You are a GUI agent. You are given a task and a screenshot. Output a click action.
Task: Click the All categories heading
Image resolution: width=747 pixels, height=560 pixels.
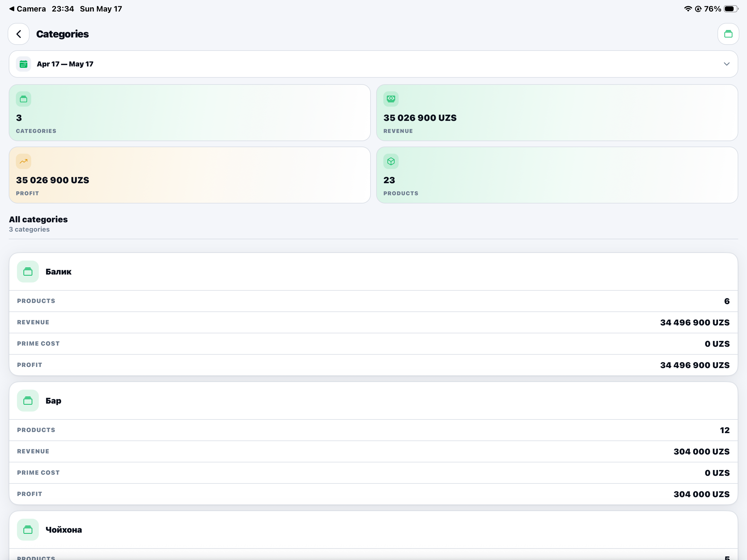[38, 219]
